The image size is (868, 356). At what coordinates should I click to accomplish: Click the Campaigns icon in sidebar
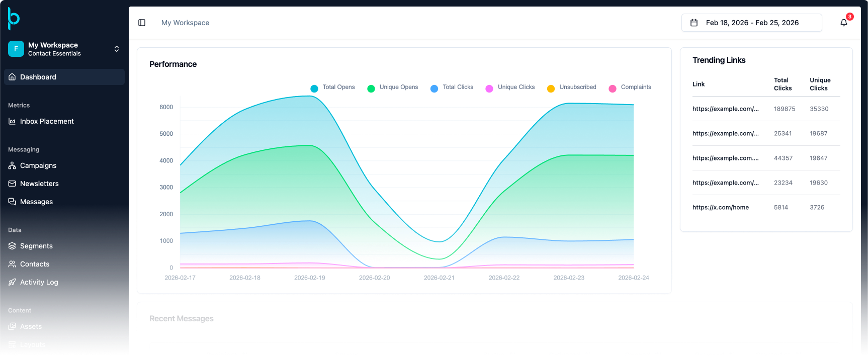(x=12, y=165)
